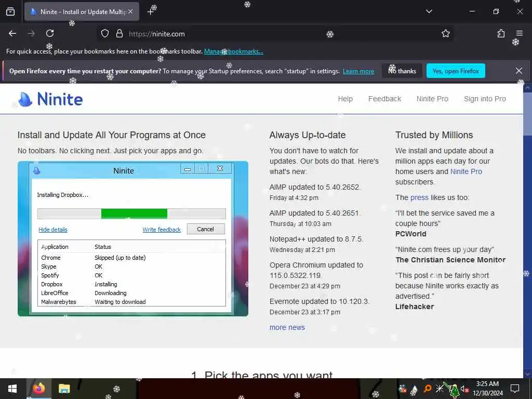Click 'AIMP updated to 5.40.2651' text

pos(315,213)
